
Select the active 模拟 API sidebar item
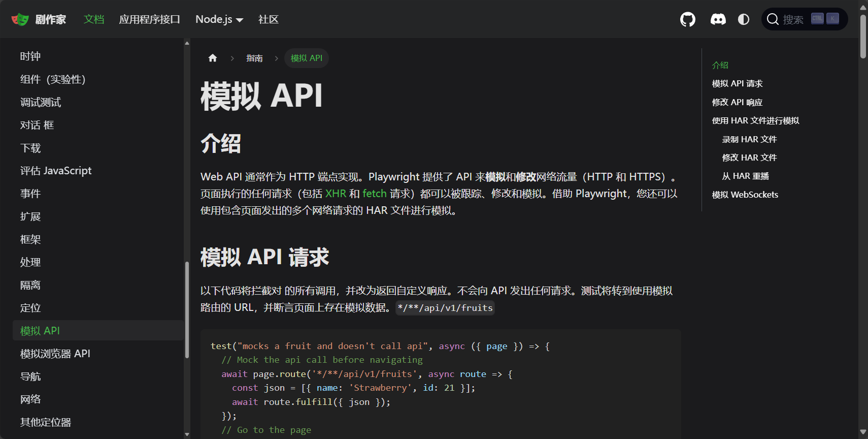[98, 331]
